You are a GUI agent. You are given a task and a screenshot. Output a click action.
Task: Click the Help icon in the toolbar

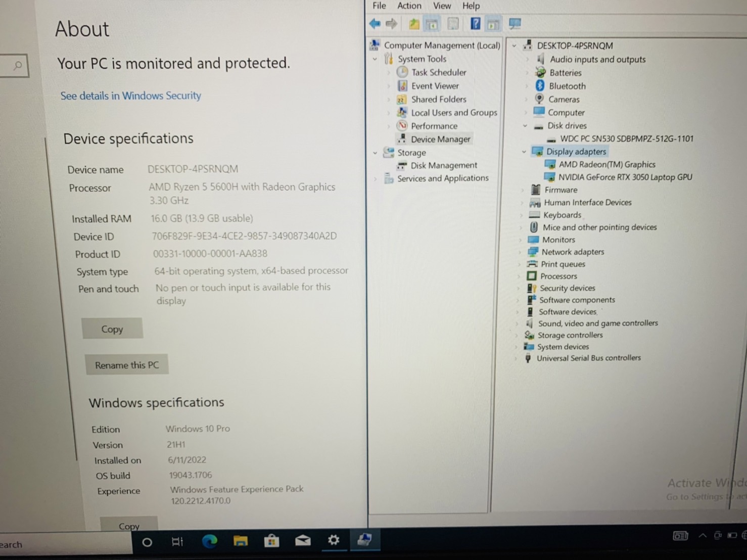point(475,23)
